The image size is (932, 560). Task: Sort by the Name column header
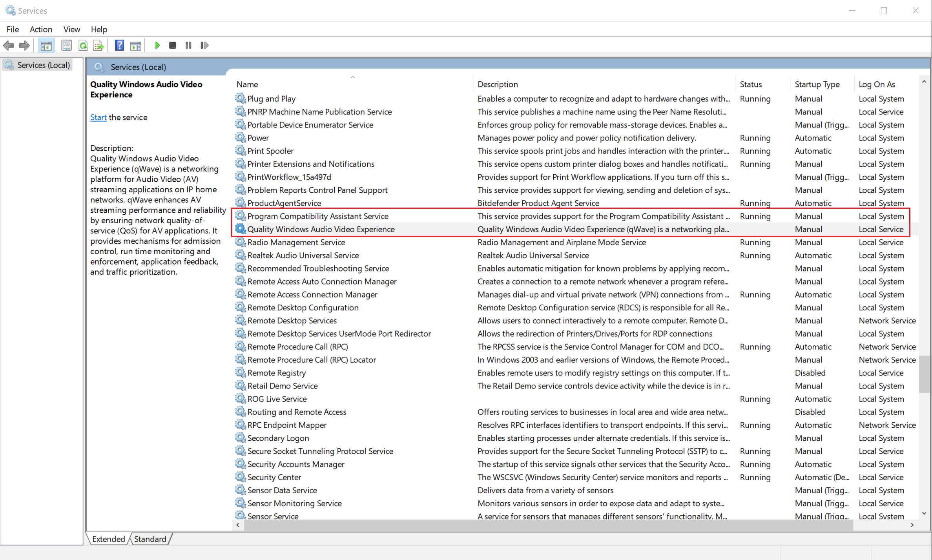(x=353, y=84)
